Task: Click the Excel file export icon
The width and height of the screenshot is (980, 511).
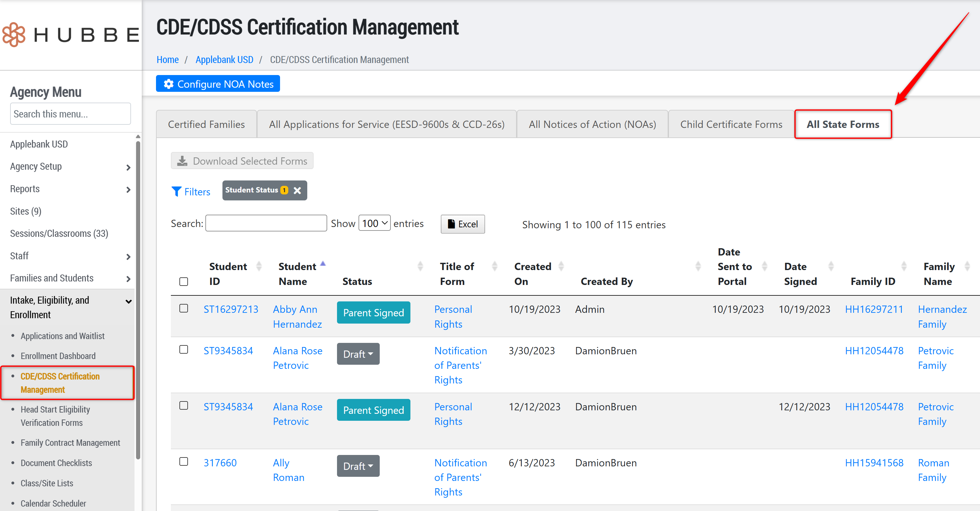Action: click(x=451, y=224)
